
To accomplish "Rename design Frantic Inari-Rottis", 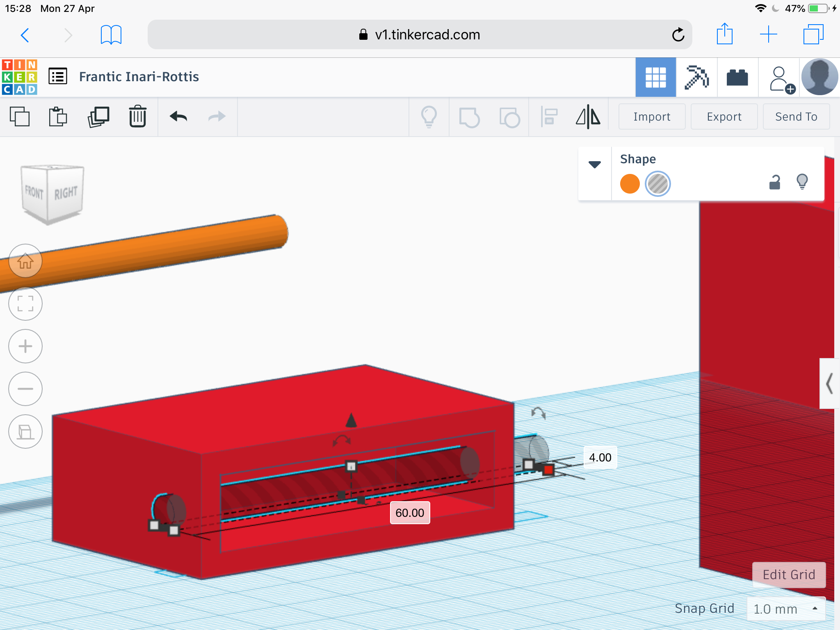I will (x=139, y=77).
